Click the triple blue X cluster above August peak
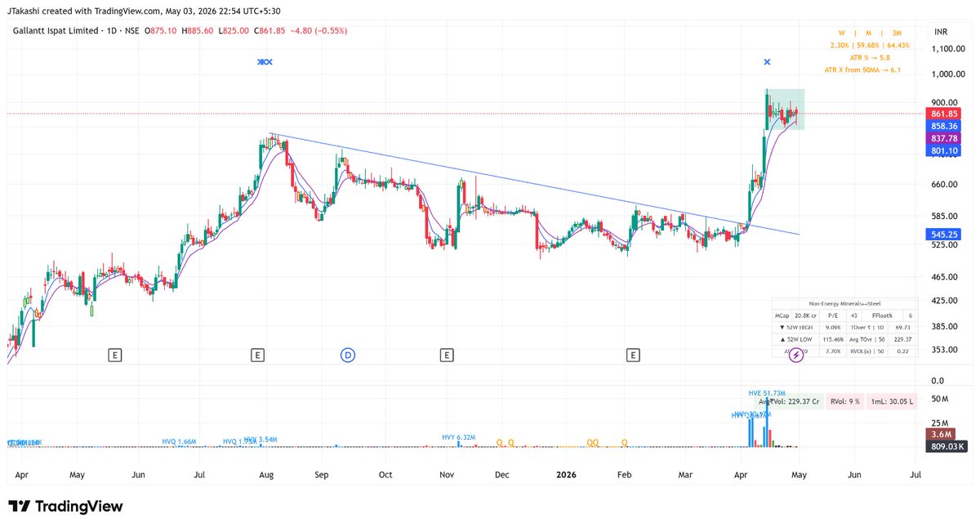Viewport: 980px width, 528px height. [265, 62]
